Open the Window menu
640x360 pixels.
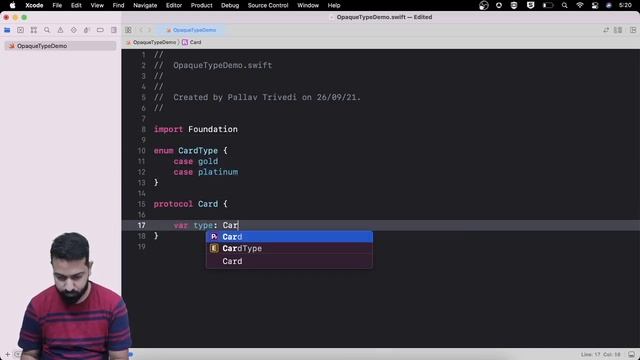[308, 5]
